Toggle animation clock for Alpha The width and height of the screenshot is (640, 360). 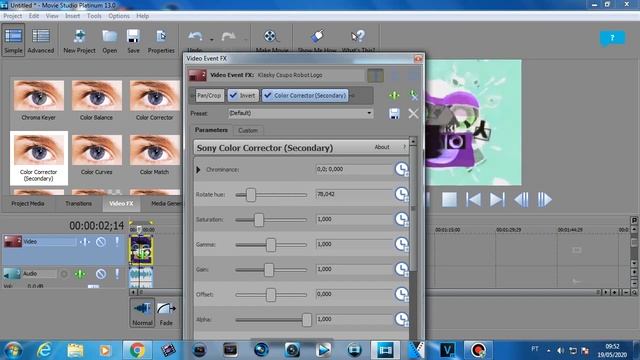click(402, 319)
